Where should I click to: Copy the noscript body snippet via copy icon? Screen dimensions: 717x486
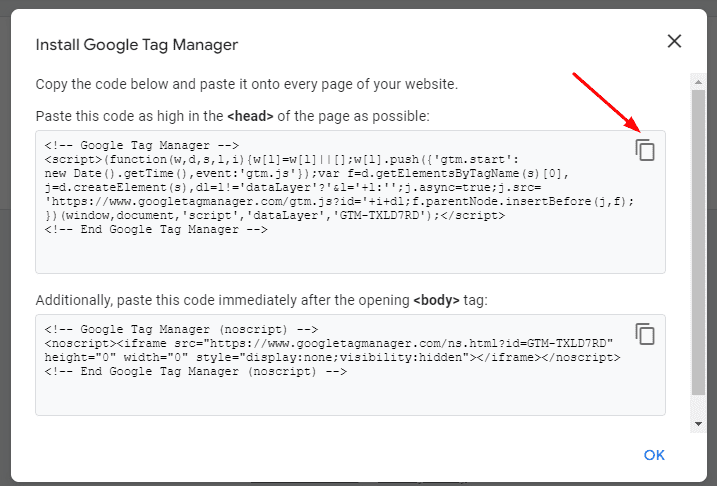click(x=645, y=334)
